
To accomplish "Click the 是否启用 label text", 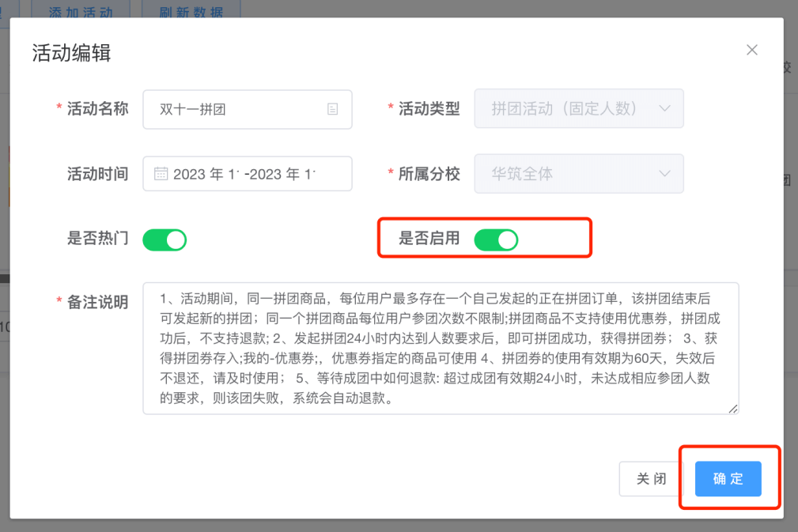I will click(429, 239).
